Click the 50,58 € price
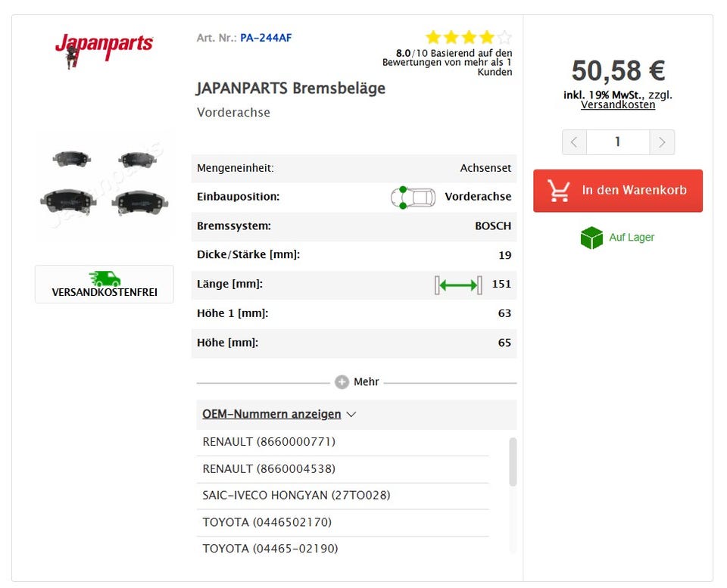This screenshot has height=588, width=727. 618,71
